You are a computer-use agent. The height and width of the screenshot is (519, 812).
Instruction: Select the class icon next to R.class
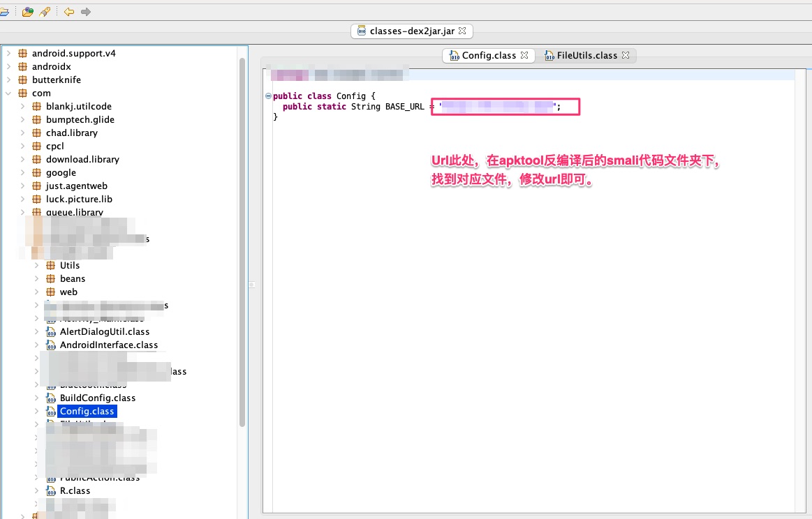(50, 490)
